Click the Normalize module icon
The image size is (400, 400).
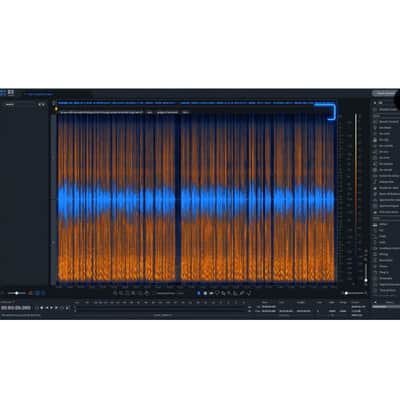(375, 260)
